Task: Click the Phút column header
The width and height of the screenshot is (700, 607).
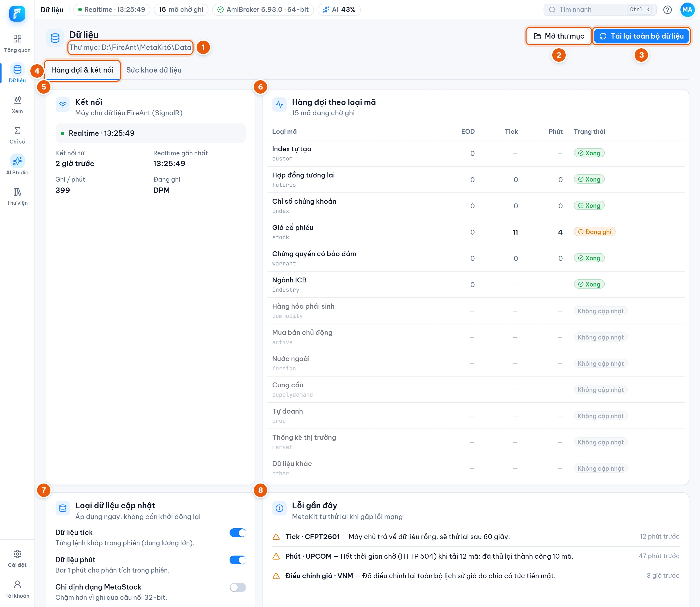Action: pyautogui.click(x=556, y=132)
